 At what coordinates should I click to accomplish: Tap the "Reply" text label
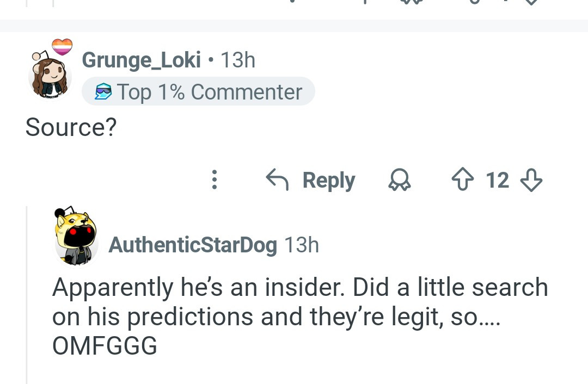(328, 180)
